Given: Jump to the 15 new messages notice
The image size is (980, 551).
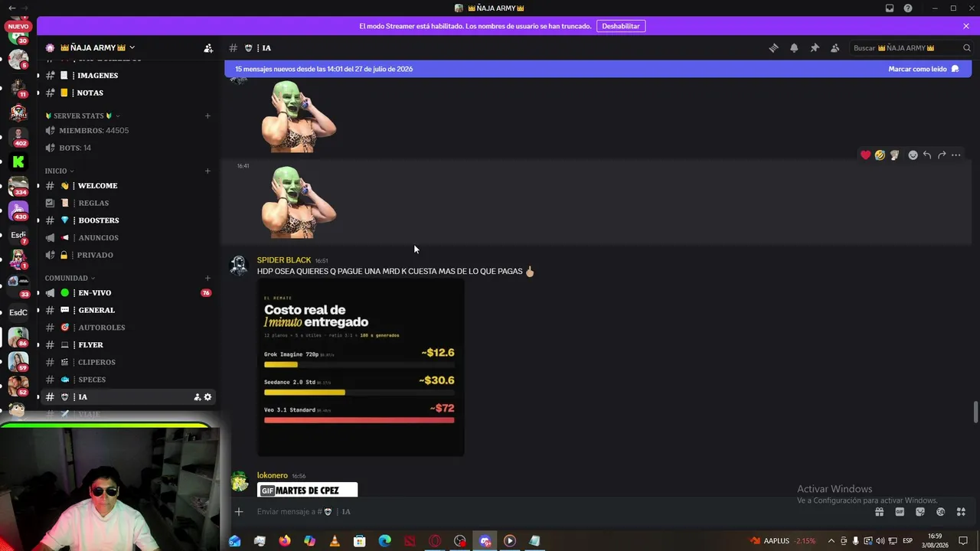Looking at the screenshot, I should (324, 69).
